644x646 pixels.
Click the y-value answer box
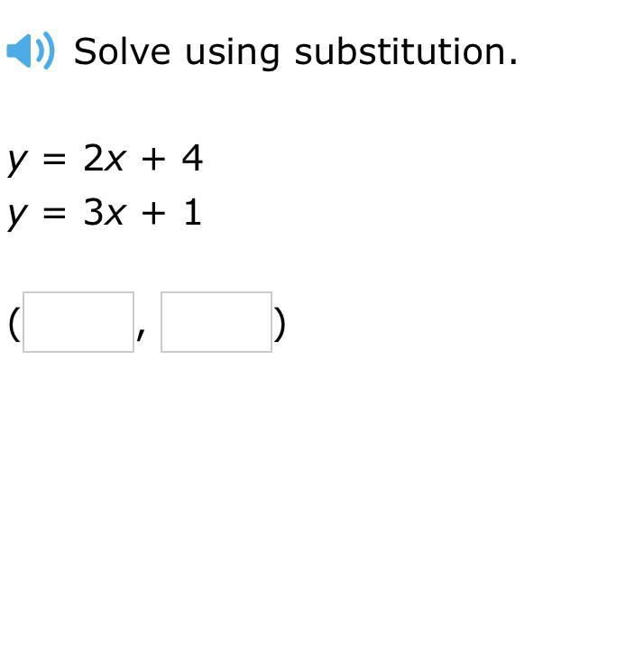pos(216,322)
